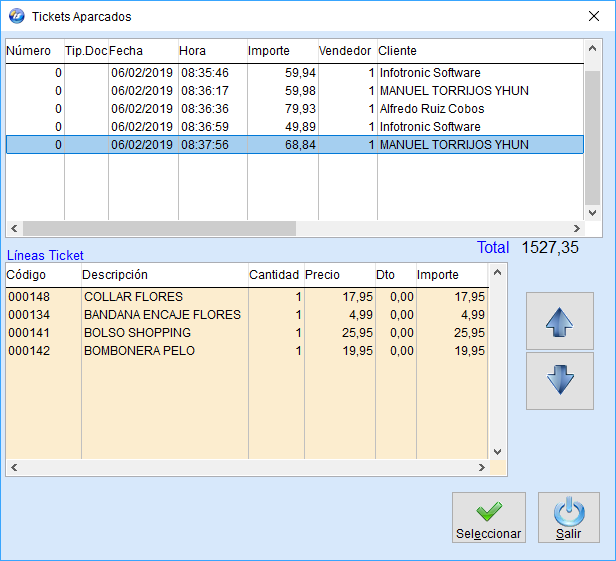Viewport: 616px width, 561px height.
Task: Sort tickets by Número column header
Action: tap(35, 51)
